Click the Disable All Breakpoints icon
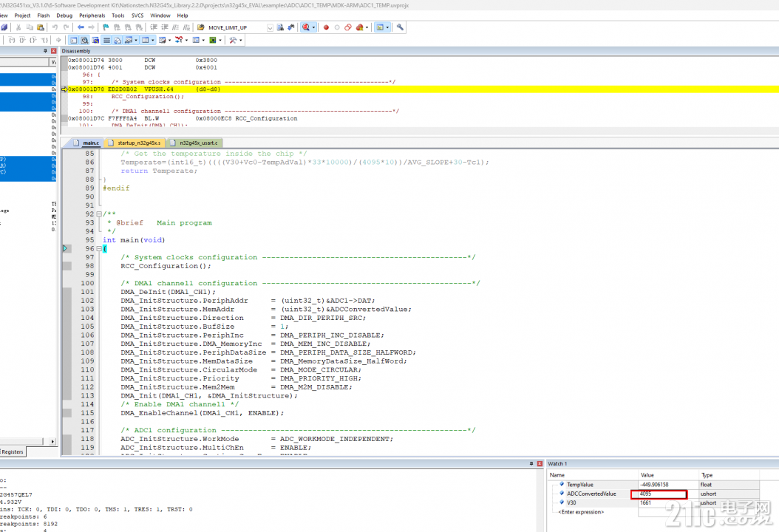Image resolution: width=779 pixels, height=532 pixels. coord(348,27)
